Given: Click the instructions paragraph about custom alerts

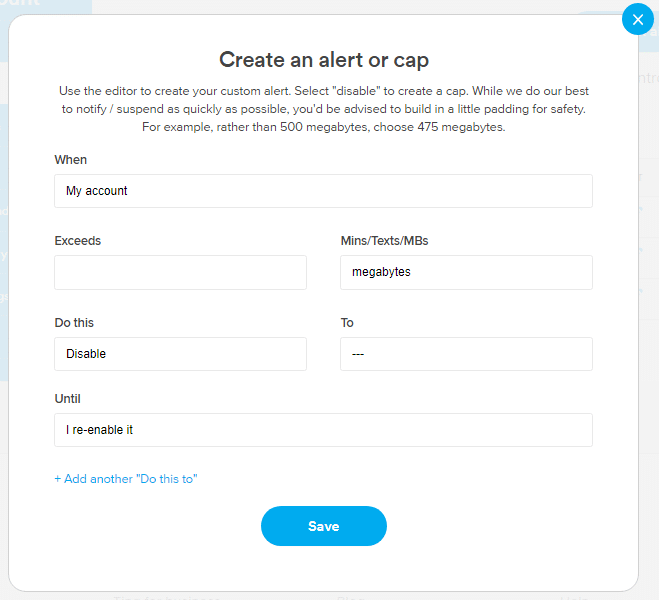Looking at the screenshot, I should 324,109.
